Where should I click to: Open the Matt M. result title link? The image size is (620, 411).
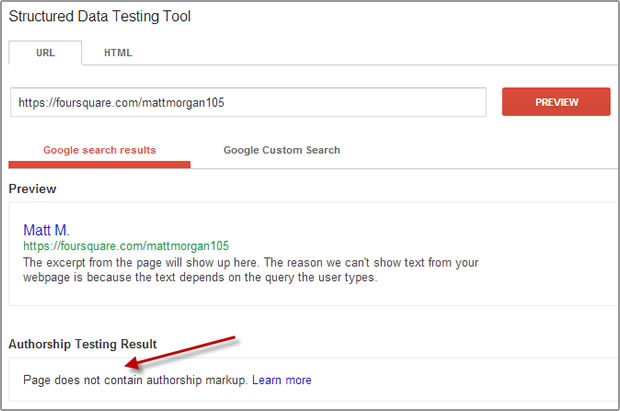(x=46, y=230)
